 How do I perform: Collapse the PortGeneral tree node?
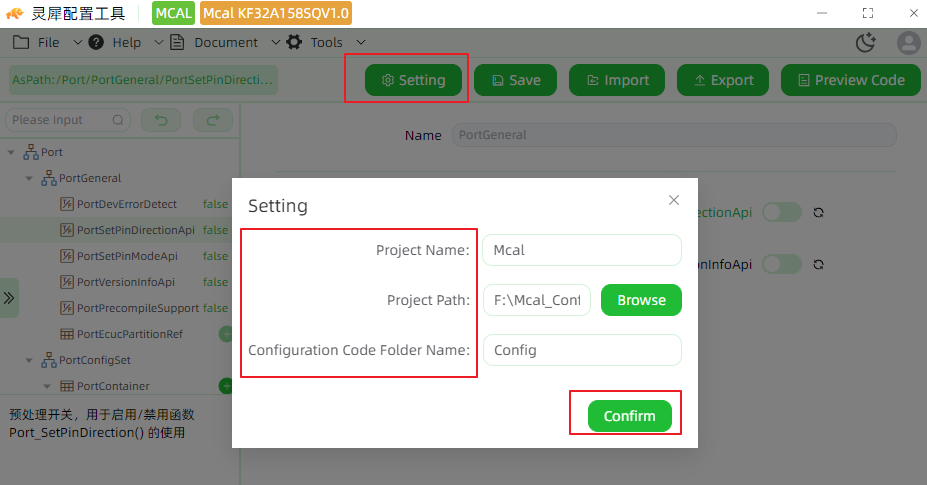coord(28,179)
